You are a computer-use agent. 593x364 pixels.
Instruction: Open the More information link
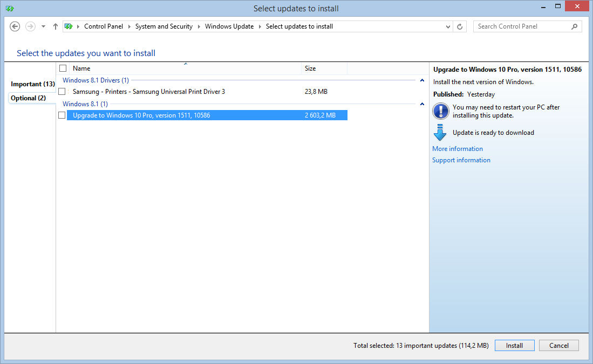(x=458, y=149)
